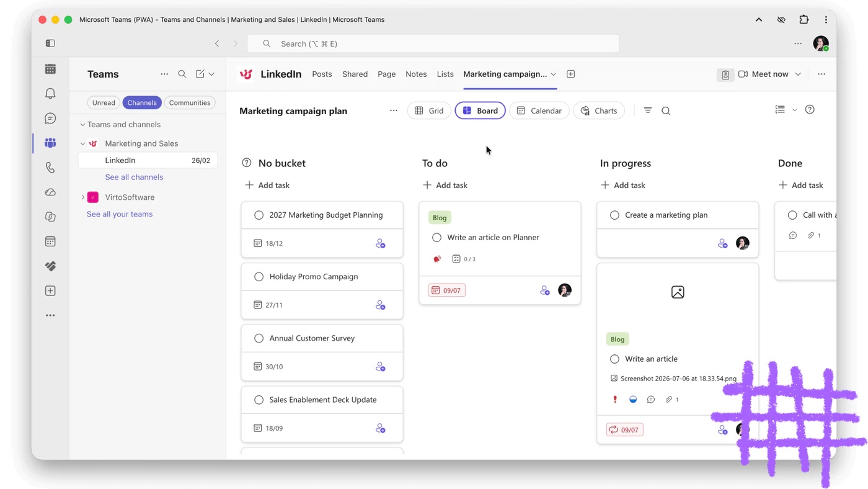Mark Call with task in Done complete
Screen dimensions: 868x489
[792, 215]
